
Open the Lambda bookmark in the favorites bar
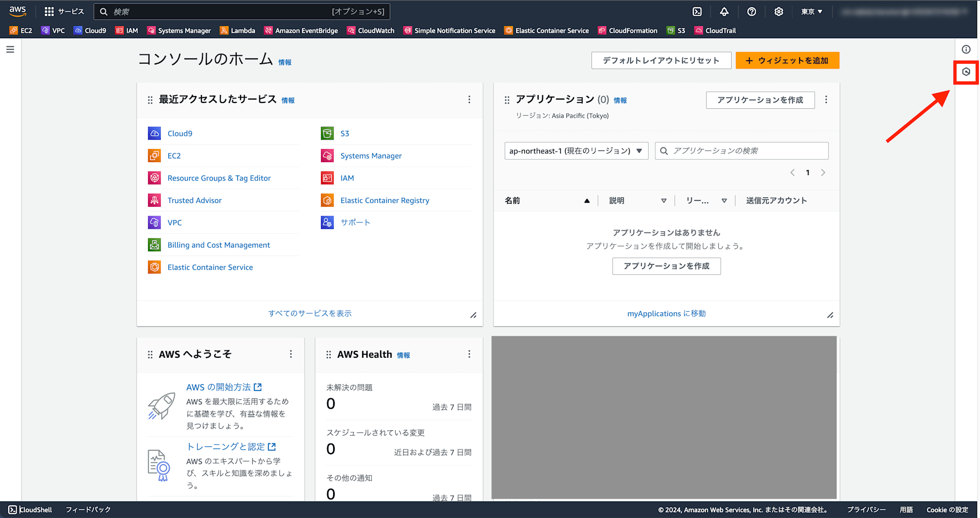coord(238,30)
